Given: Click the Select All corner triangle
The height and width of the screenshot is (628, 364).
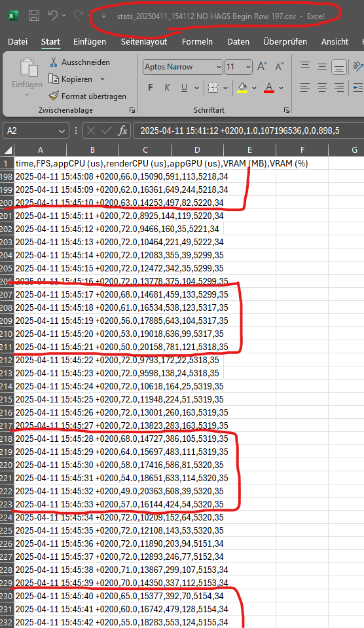Looking at the screenshot, I should tap(7, 150).
